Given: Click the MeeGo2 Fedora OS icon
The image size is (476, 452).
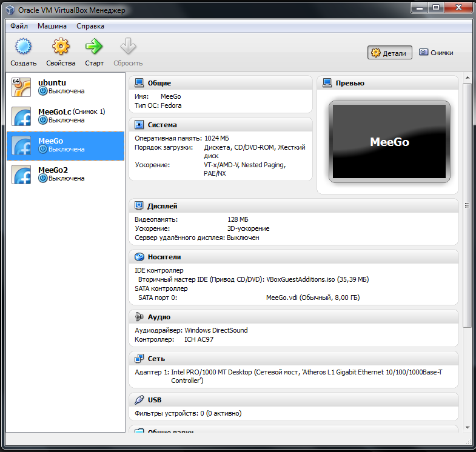Looking at the screenshot, I should [21, 174].
